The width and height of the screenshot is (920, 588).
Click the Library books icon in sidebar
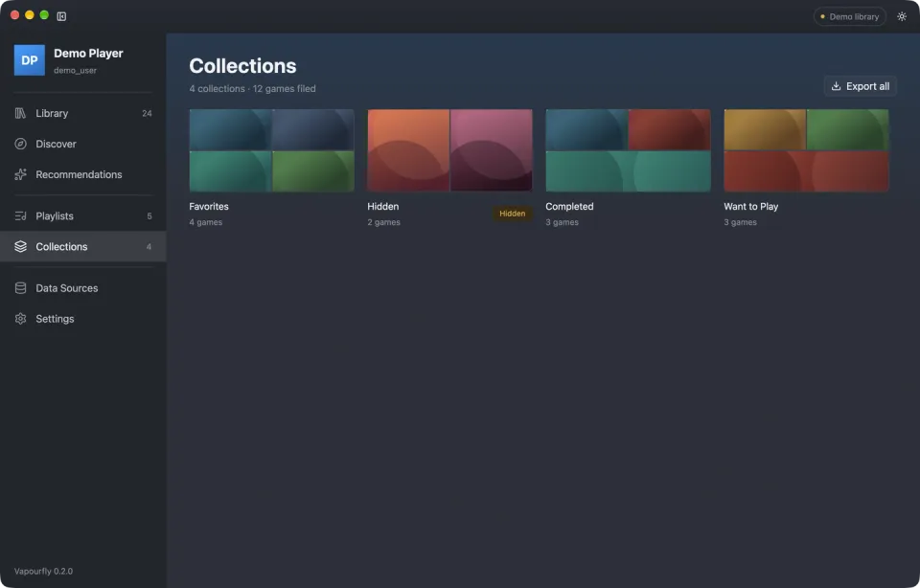[x=20, y=113]
